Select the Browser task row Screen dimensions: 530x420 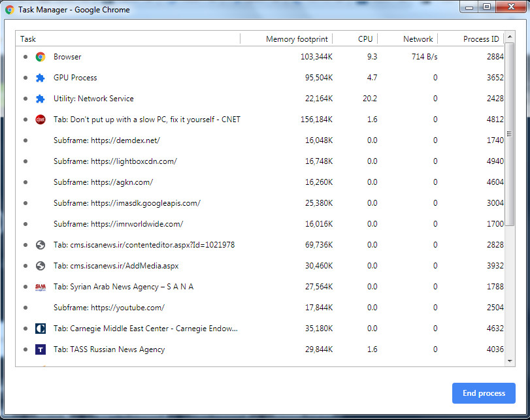coord(260,57)
